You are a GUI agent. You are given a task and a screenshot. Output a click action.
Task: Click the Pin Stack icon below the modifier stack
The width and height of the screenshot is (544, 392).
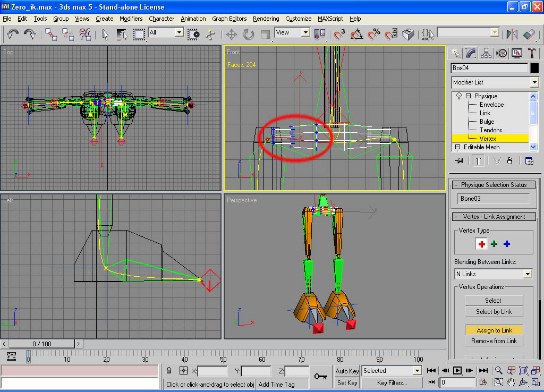(x=459, y=161)
